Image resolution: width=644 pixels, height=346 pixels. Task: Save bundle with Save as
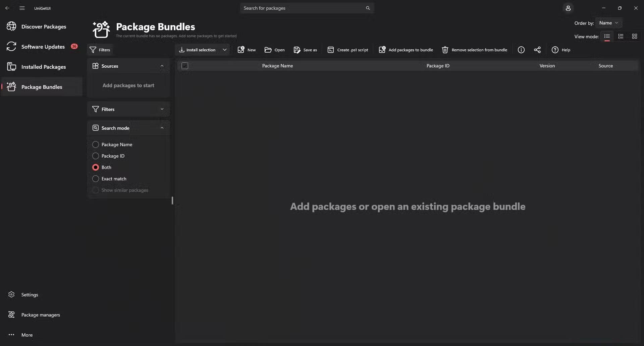point(305,50)
